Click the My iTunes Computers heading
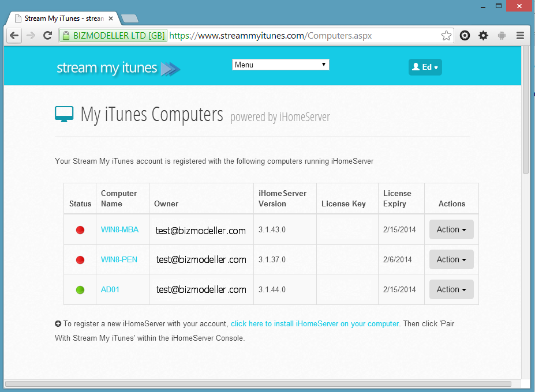This screenshot has height=392, width=535. (x=152, y=115)
